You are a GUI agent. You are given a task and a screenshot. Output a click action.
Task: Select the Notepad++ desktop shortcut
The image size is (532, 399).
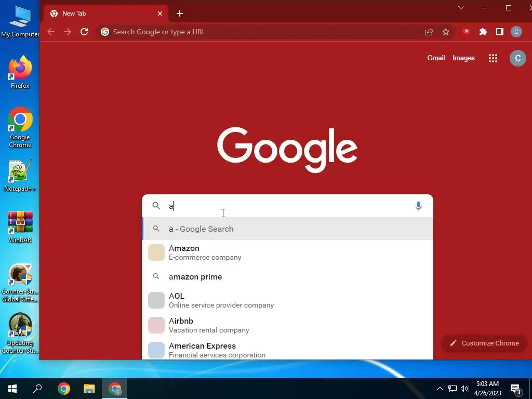[x=20, y=176]
